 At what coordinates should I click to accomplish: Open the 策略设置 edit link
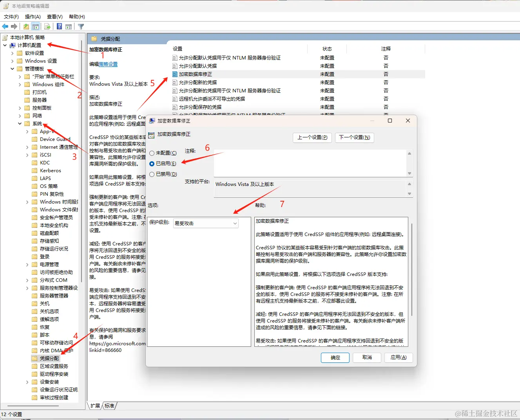(x=108, y=64)
